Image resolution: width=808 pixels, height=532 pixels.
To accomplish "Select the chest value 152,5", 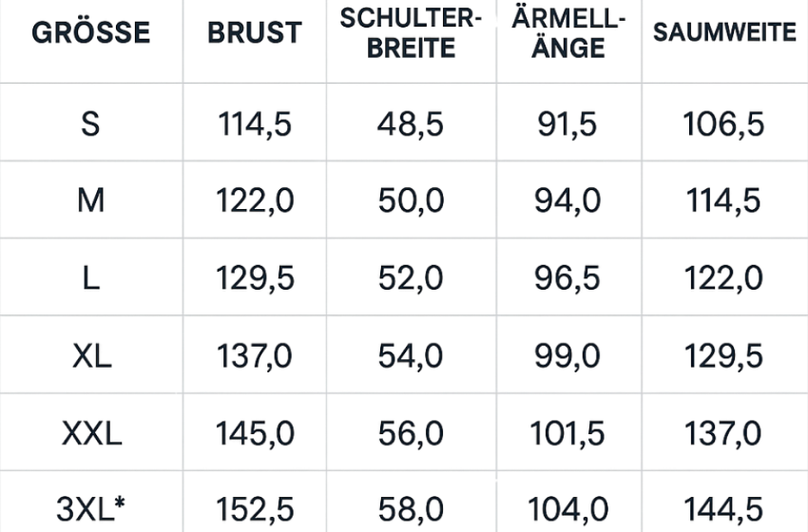I will coord(255,509).
